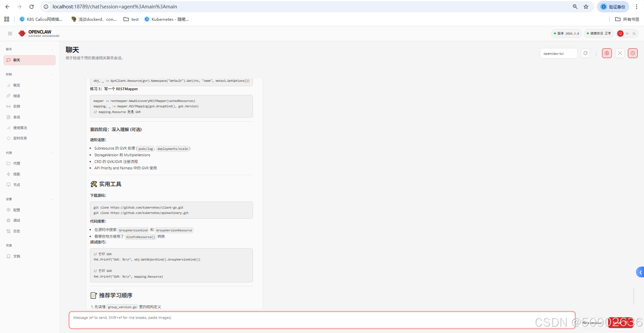This screenshot has width=644, height=333.
Task: Toggle the sidebar hamburger menu
Action: (10, 34)
